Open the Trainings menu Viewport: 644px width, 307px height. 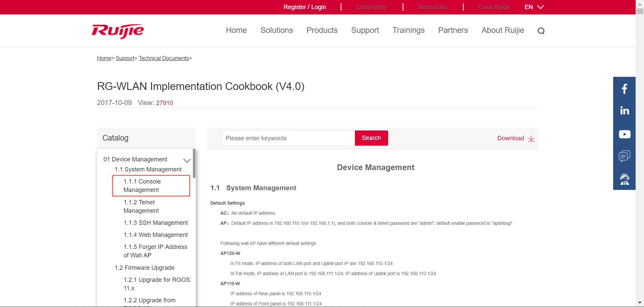point(409,30)
